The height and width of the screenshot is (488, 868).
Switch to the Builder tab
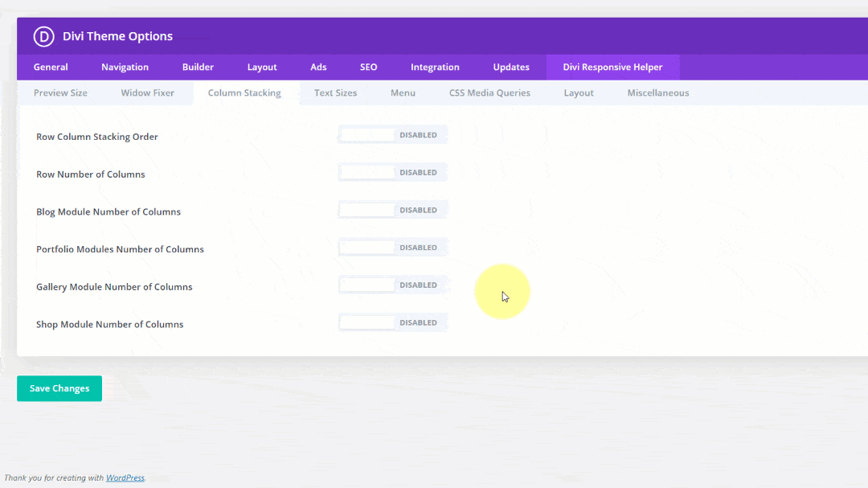click(198, 67)
